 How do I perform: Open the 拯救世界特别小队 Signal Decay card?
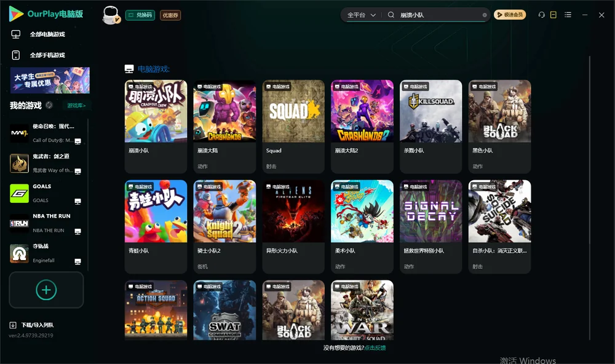click(x=430, y=226)
